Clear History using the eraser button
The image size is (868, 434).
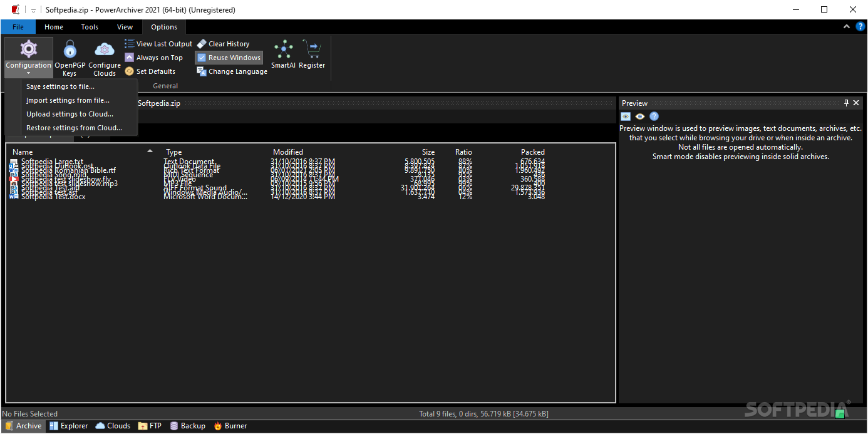pos(224,44)
